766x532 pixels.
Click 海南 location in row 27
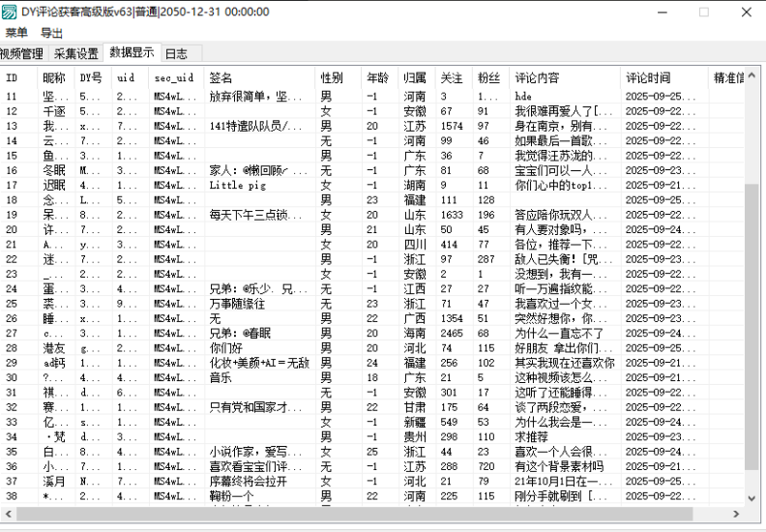coord(415,333)
